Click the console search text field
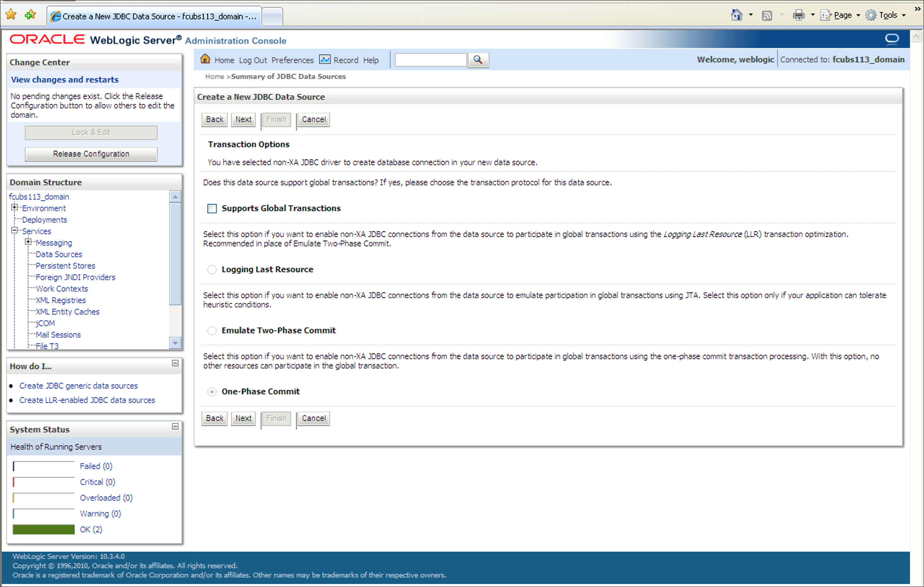 [431, 60]
